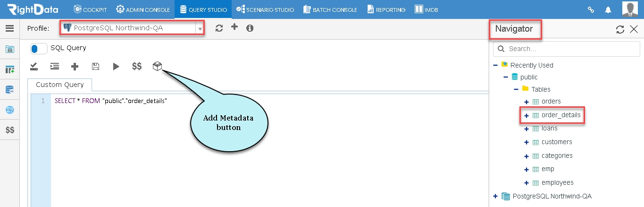Select the orders table in Navigator
This screenshot has width=644, height=207.
click(x=551, y=102)
